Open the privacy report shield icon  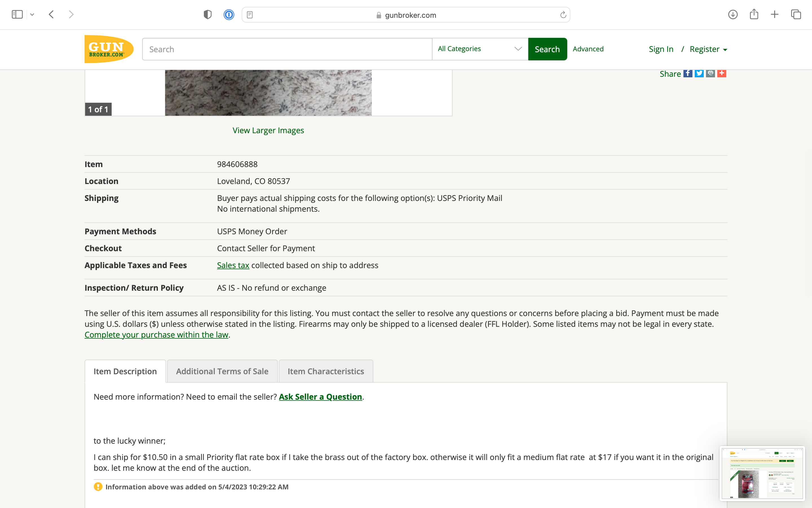[208, 14]
